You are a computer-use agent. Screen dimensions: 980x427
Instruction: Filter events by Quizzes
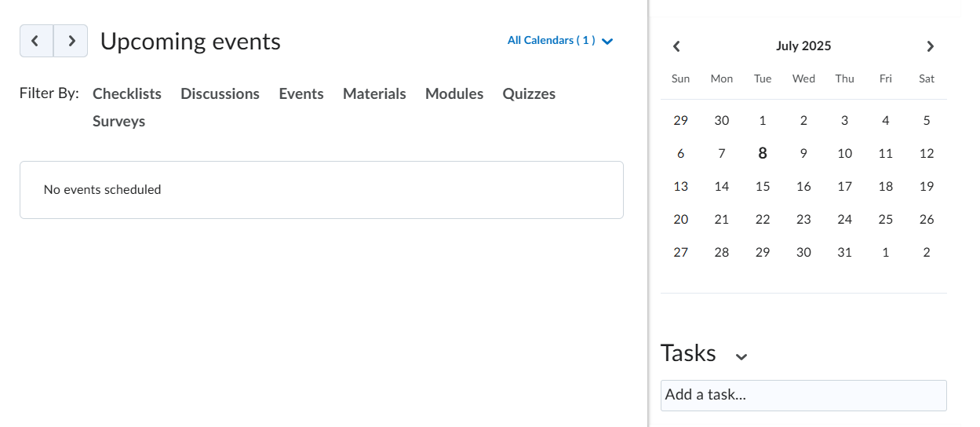529,93
